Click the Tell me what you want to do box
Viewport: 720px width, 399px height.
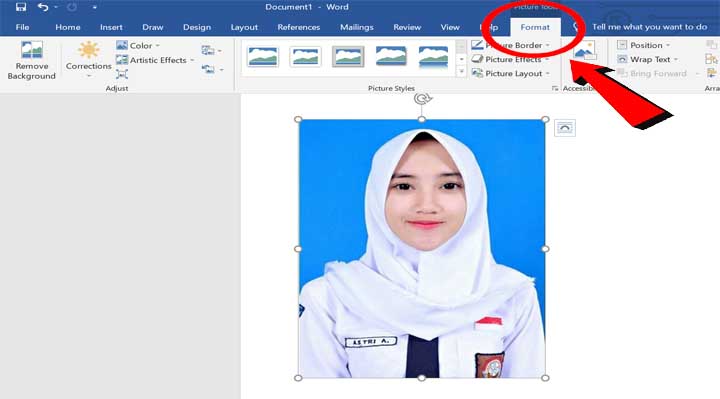pyautogui.click(x=649, y=27)
